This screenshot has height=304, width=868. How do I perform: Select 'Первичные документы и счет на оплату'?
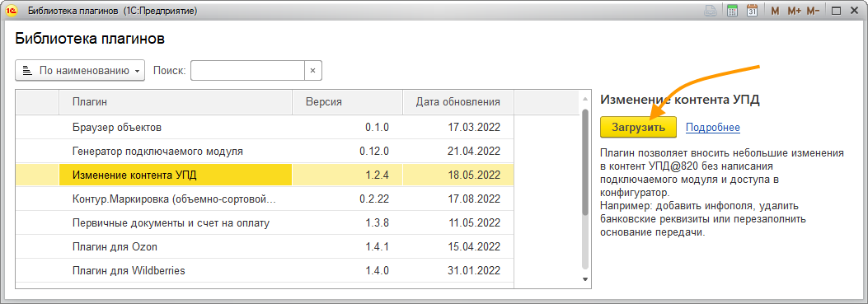(x=265, y=223)
